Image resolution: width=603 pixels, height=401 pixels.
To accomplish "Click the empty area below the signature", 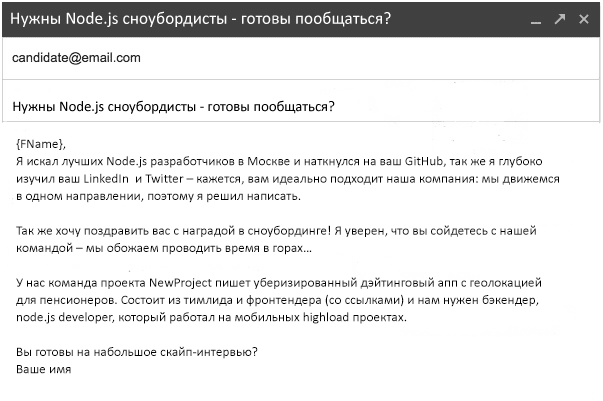I will coord(301,388).
